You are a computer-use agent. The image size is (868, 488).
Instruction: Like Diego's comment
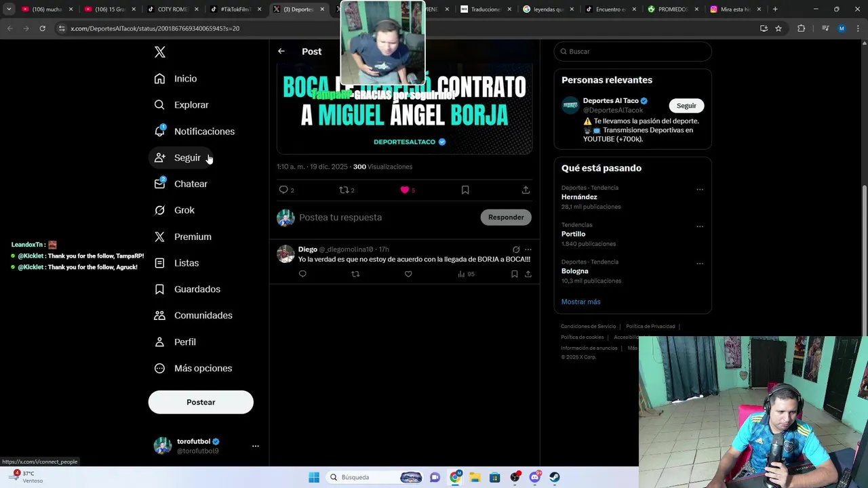pyautogui.click(x=408, y=274)
